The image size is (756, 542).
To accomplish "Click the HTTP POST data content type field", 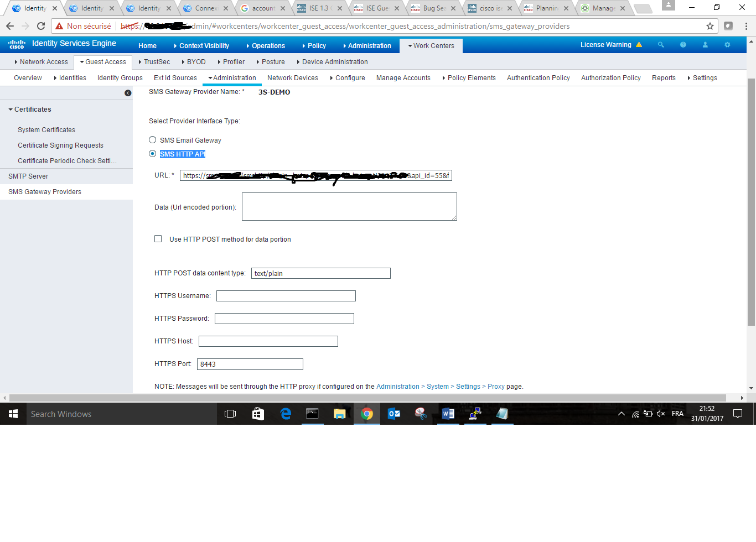I will pos(321,273).
